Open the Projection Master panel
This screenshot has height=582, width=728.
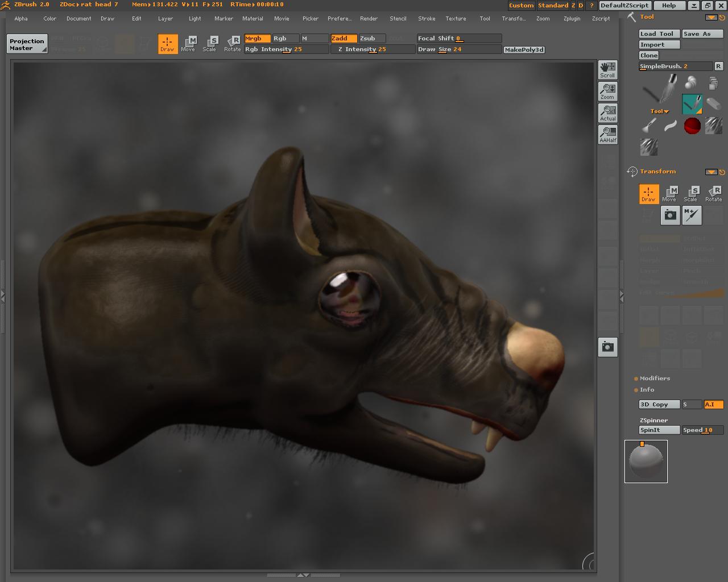coord(27,44)
